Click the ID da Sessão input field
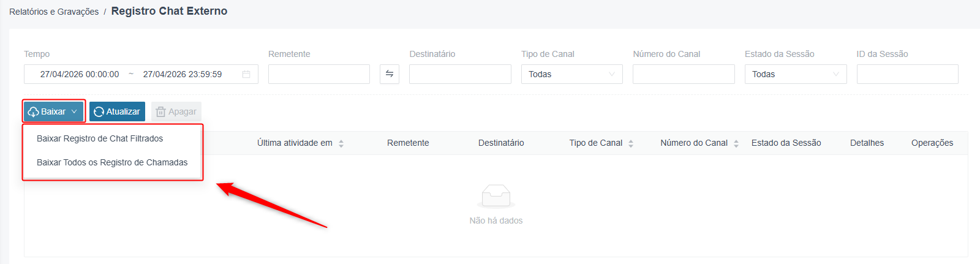 tap(907, 74)
